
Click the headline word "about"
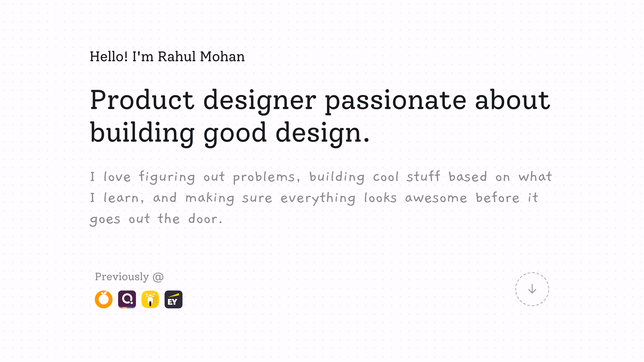pyautogui.click(x=513, y=100)
